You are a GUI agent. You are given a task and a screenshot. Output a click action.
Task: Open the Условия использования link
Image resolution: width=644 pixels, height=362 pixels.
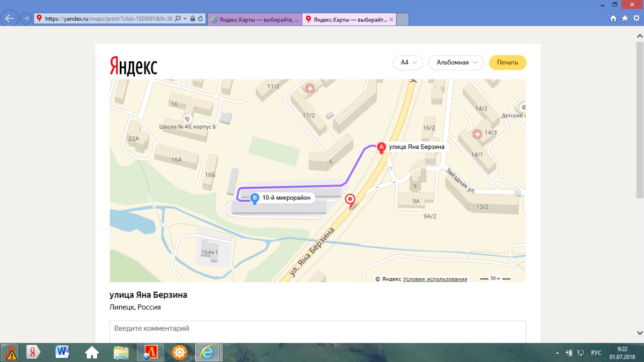435,279
